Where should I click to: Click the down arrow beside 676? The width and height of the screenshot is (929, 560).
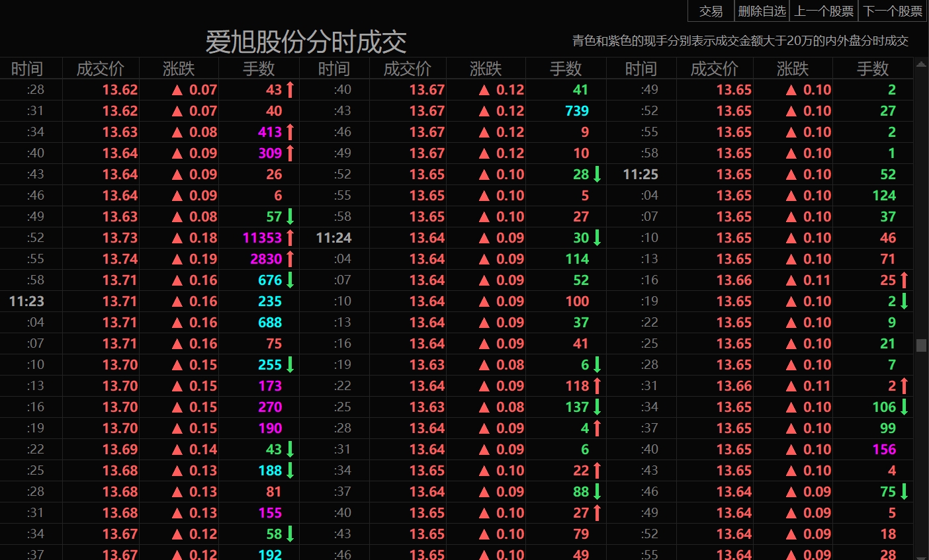(290, 280)
